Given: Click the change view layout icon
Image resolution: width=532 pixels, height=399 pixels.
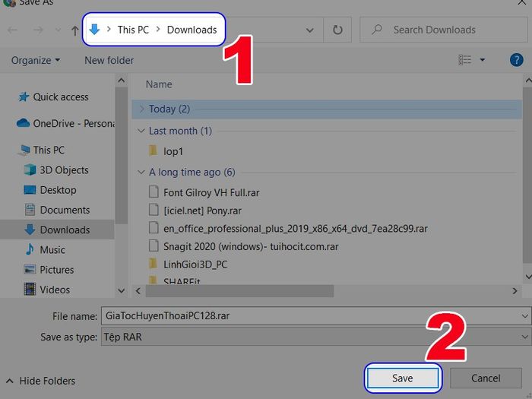Looking at the screenshot, I should pyautogui.click(x=465, y=60).
